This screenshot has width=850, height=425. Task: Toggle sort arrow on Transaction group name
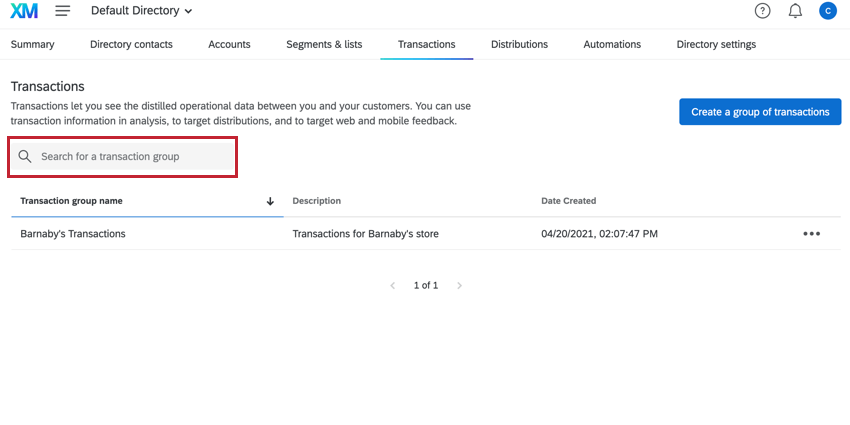pyautogui.click(x=270, y=201)
